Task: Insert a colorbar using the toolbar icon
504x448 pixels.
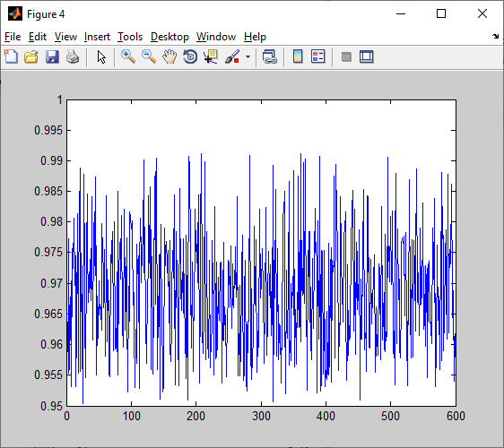Action: (298, 56)
